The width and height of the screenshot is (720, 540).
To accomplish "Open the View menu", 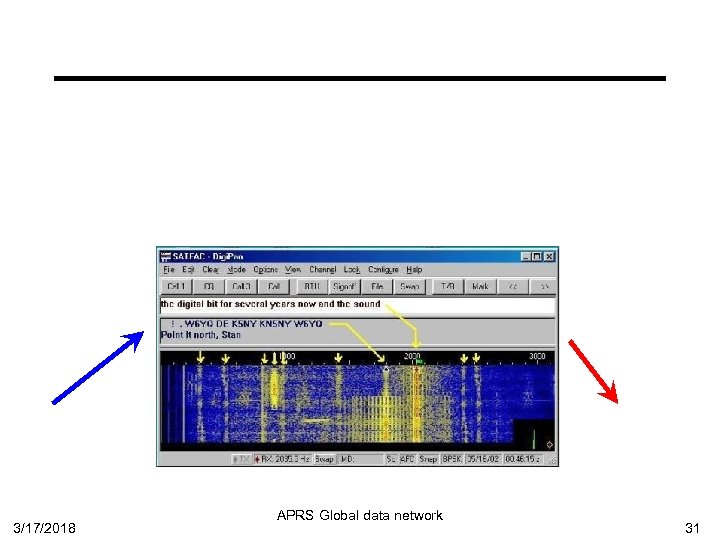I will point(293,270).
